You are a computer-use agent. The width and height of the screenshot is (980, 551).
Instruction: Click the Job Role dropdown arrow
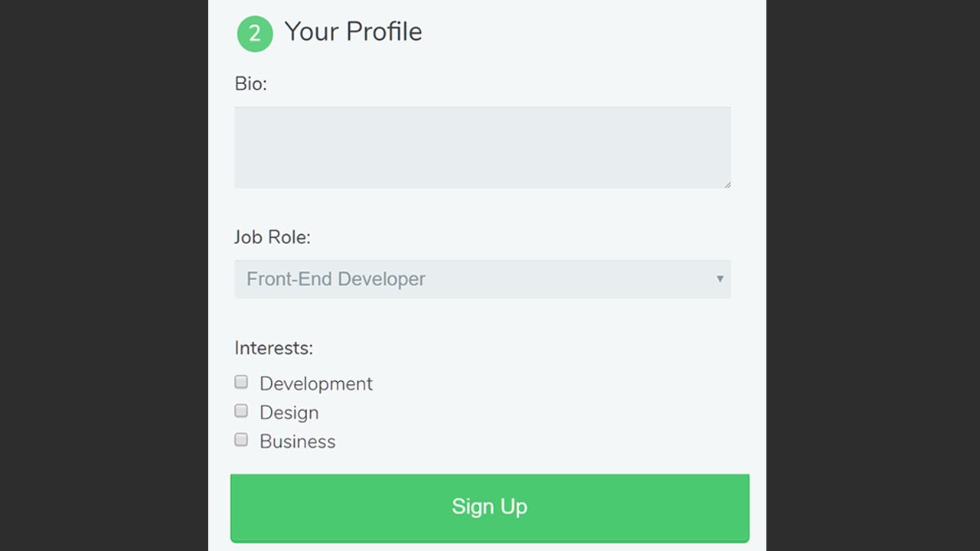pyautogui.click(x=720, y=279)
